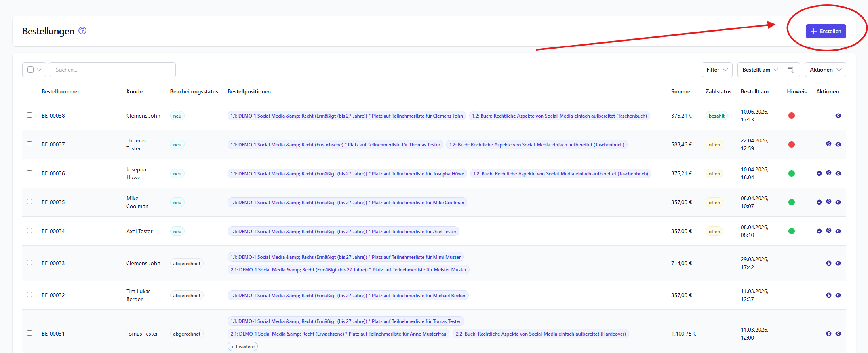Toggle sort direction icon beside Bestellt am
Viewport: 868px width, 353px height.
pos(791,70)
